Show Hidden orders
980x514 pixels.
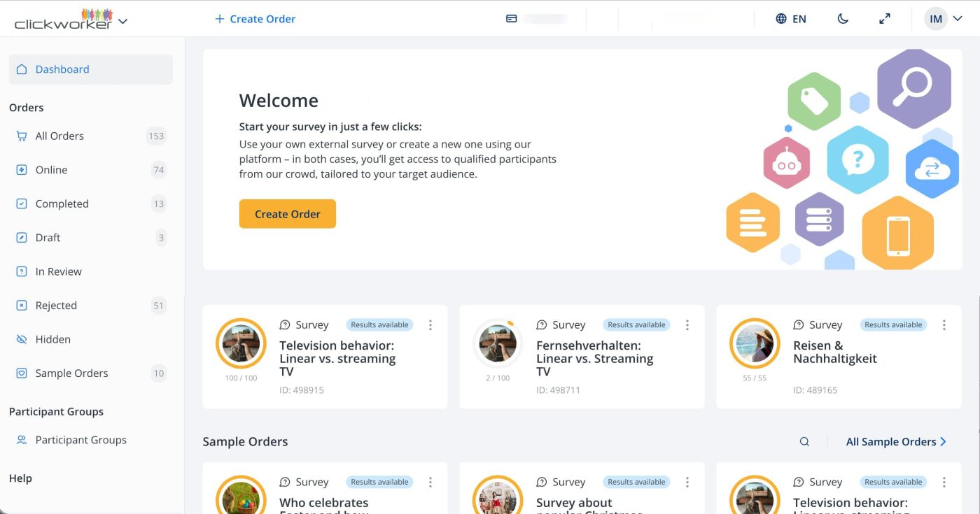(x=91, y=340)
